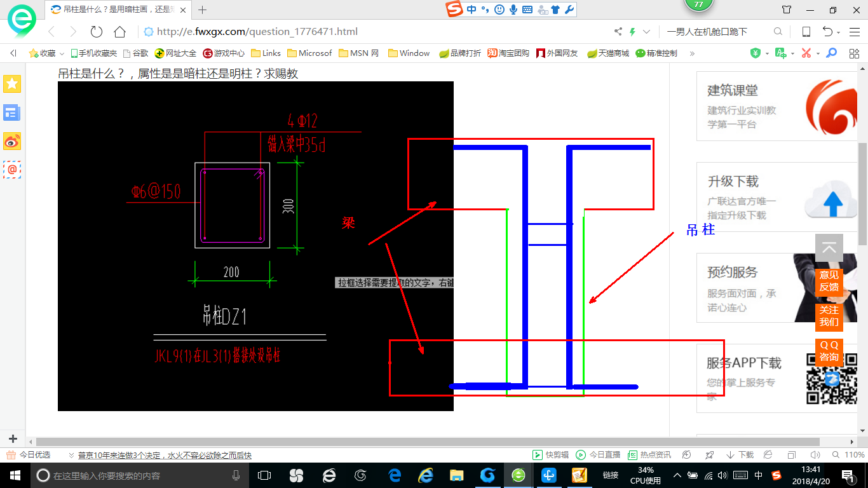Open the star favorites sidebar icon
868x488 pixels.
click(12, 83)
